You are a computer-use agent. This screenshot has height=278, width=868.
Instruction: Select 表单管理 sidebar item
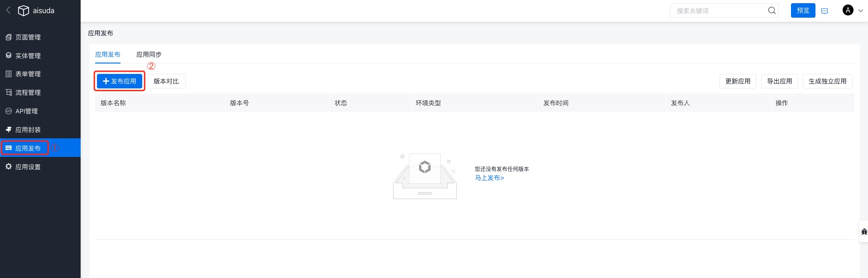pyautogui.click(x=28, y=74)
